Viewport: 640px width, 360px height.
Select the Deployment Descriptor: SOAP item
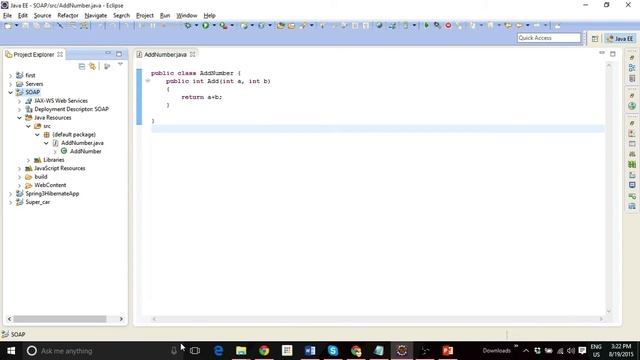[71, 109]
